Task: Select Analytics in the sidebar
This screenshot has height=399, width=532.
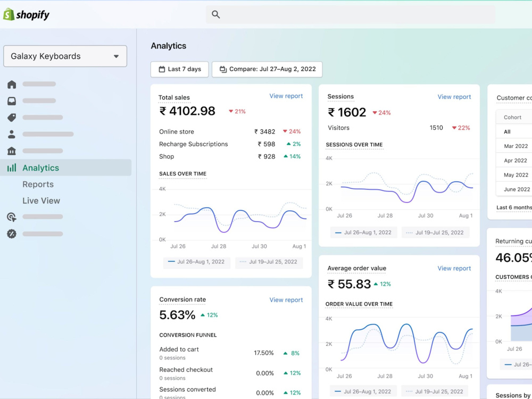Action: click(66, 168)
